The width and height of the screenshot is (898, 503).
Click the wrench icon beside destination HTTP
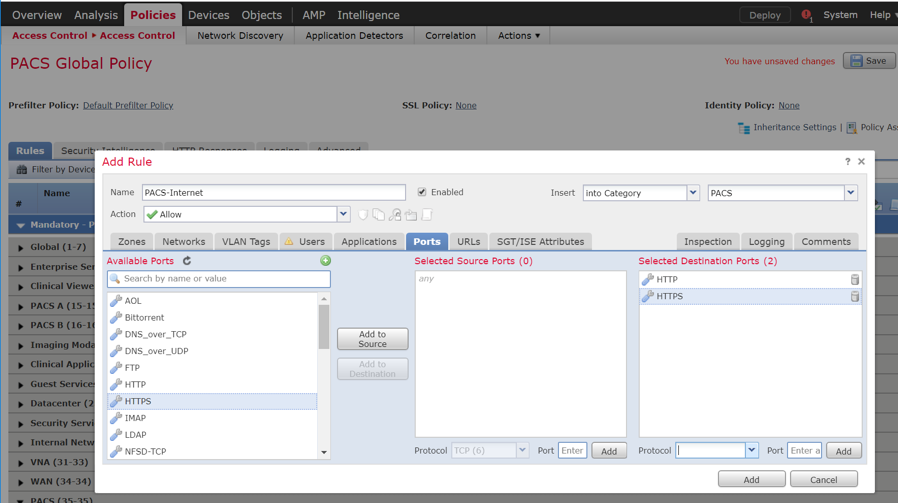click(648, 280)
